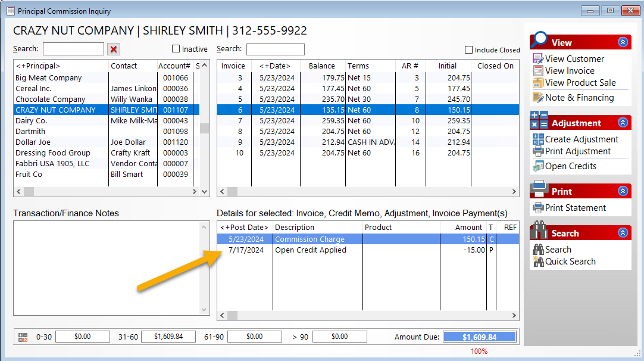
Task: Select Dressing Food Group principal
Action: [x=107, y=153]
